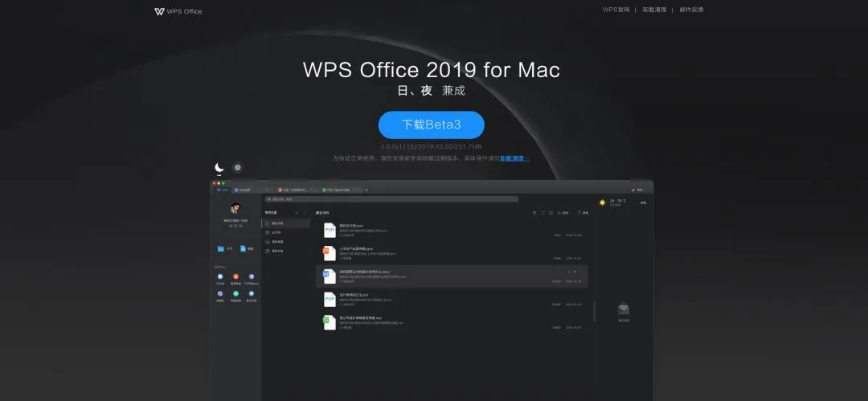Viewport: 868px width, 401px height.
Task: Open the green circular app icon in the app grid
Action: (235, 293)
